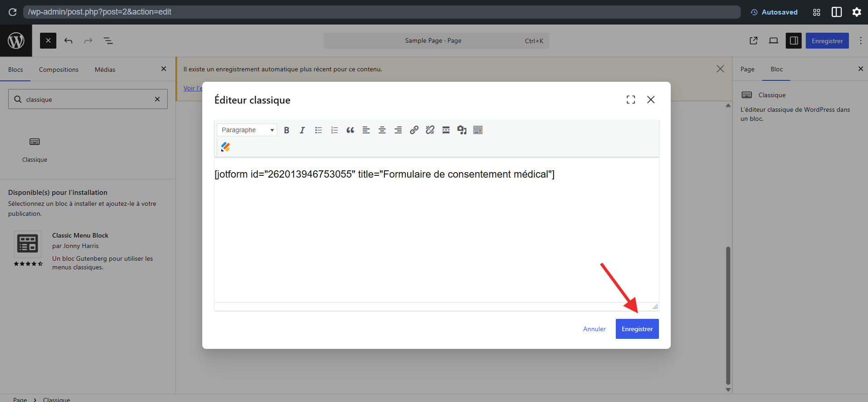
Task: Open the Sample Page command palette
Action: point(436,40)
